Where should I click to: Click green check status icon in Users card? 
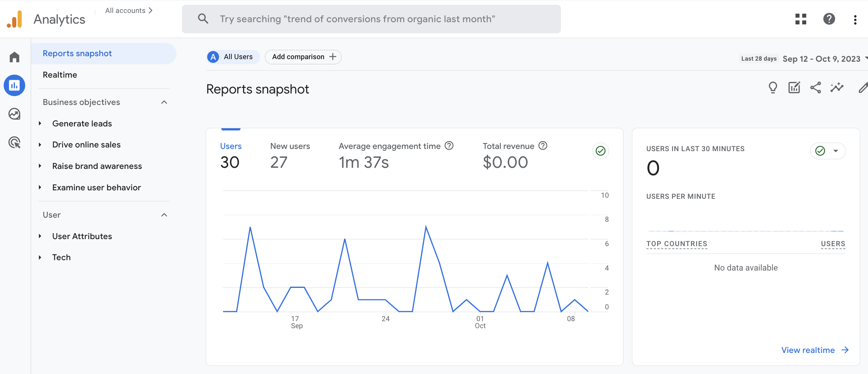[x=600, y=151]
